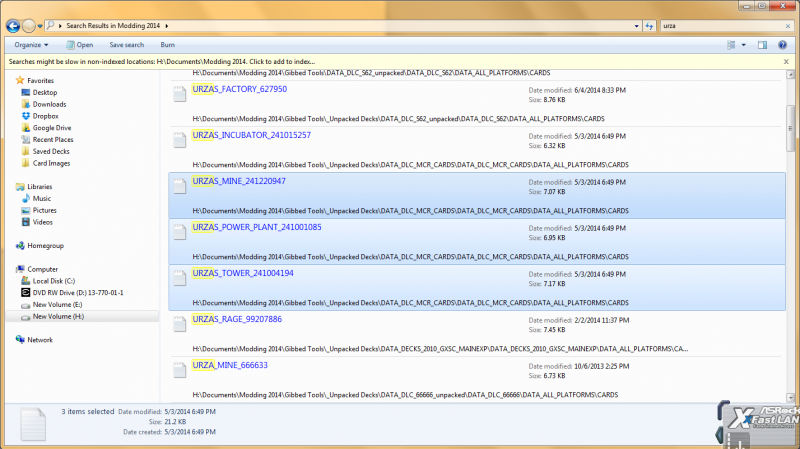The image size is (800, 449).
Task: Click the Back navigation arrow
Action: pyautogui.click(x=13, y=26)
